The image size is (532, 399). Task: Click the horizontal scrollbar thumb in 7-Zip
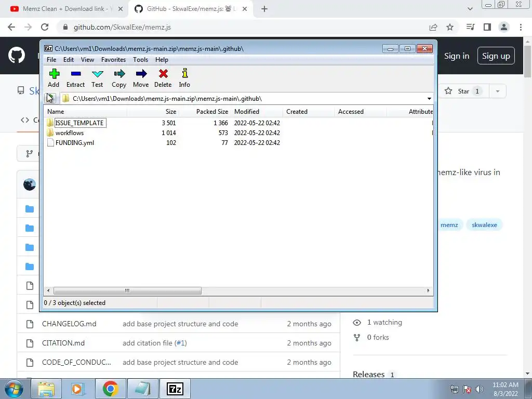pyautogui.click(x=127, y=291)
